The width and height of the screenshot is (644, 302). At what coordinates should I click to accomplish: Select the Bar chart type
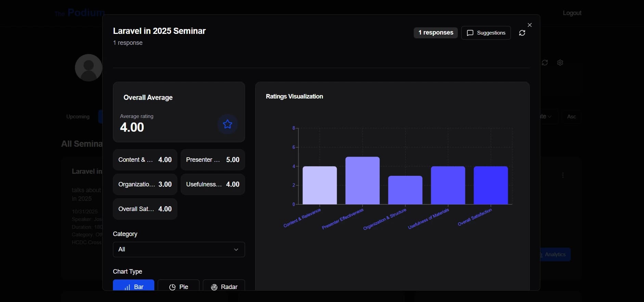(x=133, y=286)
